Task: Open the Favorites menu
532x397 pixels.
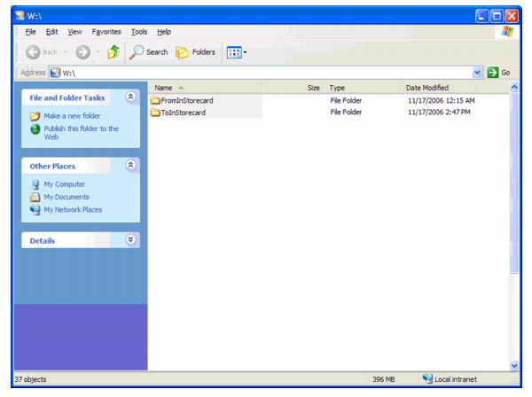Action: click(106, 32)
